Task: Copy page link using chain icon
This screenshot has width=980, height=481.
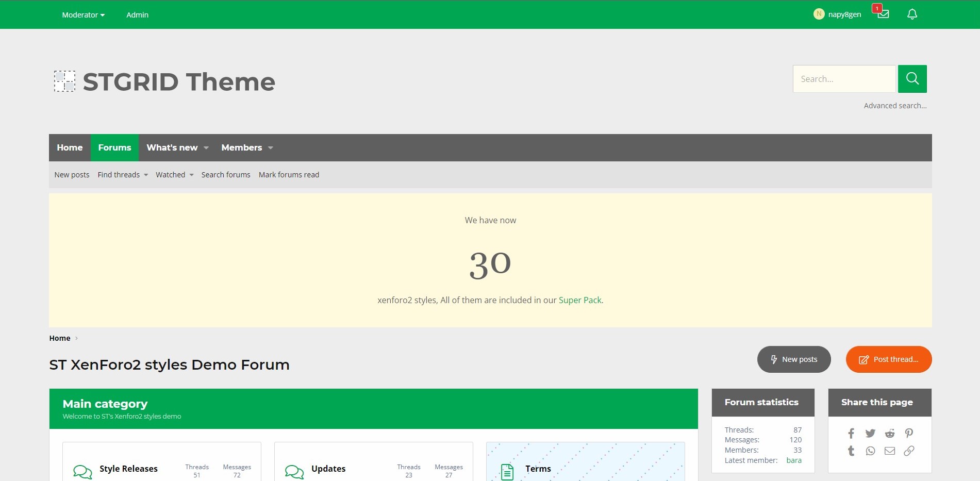Action: 909,451
